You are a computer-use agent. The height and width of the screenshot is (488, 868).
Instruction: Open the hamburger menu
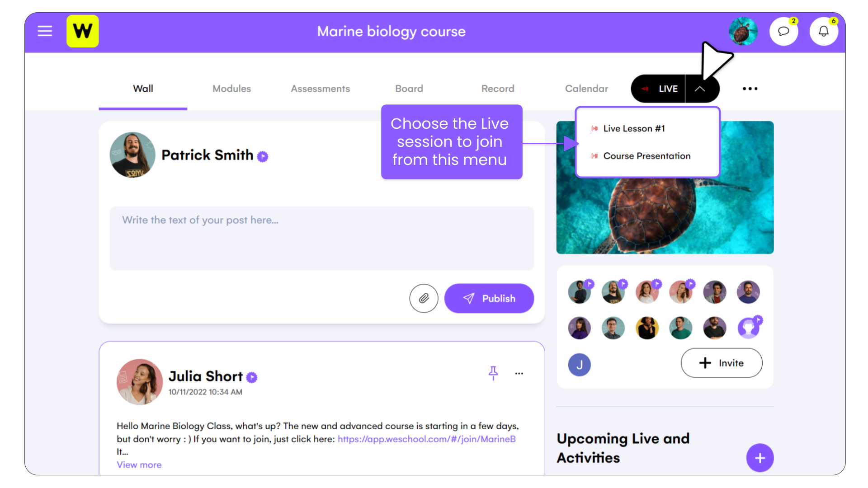45,31
